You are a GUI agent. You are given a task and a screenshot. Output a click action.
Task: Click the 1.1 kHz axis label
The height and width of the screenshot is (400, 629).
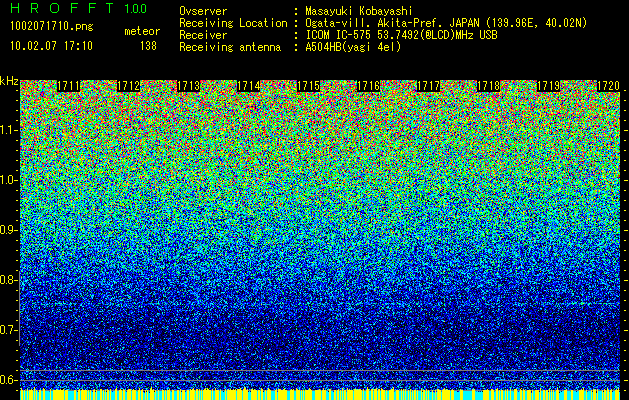pos(8,130)
